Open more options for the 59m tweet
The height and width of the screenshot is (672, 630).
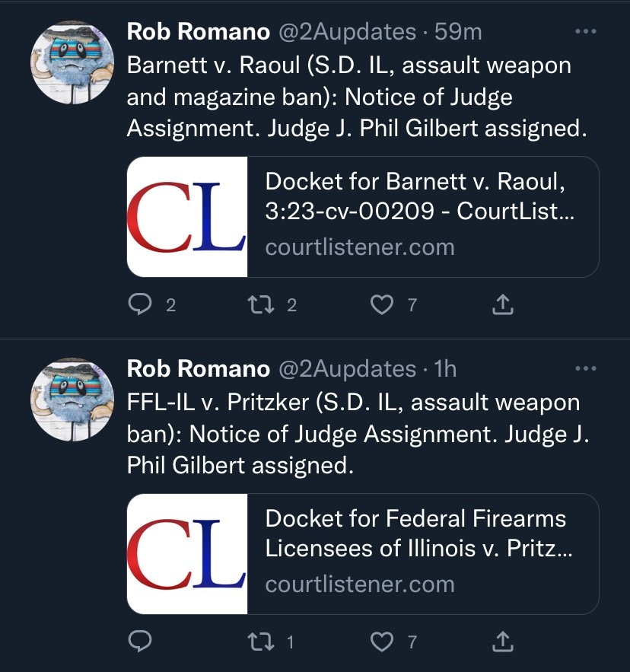click(585, 31)
